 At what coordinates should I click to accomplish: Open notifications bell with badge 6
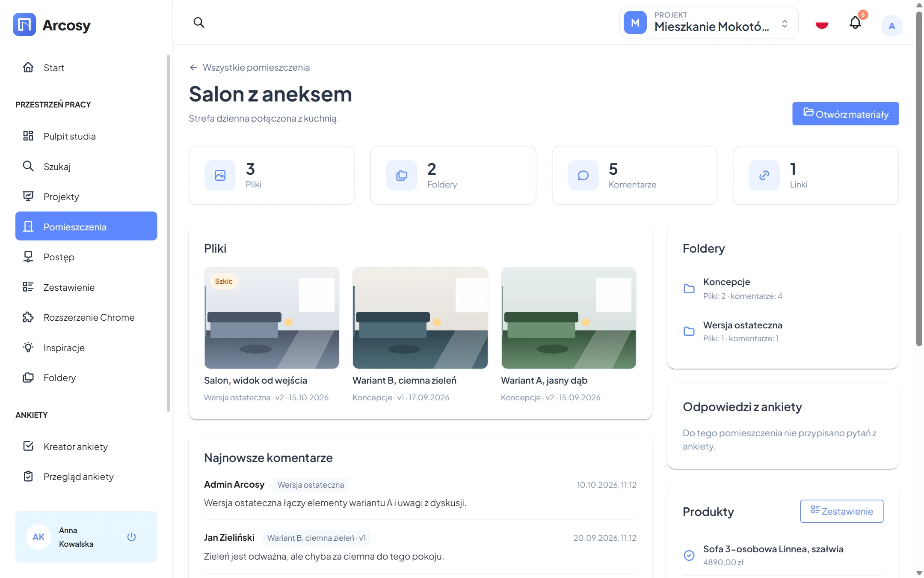tap(855, 22)
